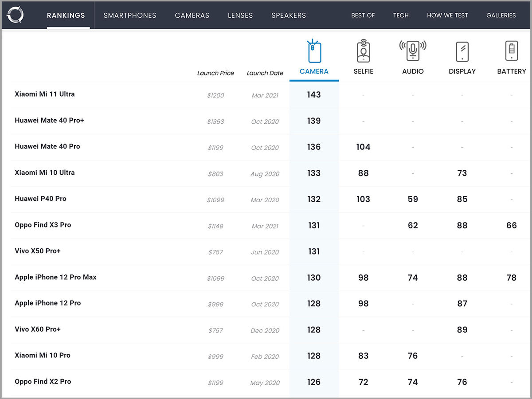Open the Galleries page
This screenshot has height=399, width=532.
point(501,15)
